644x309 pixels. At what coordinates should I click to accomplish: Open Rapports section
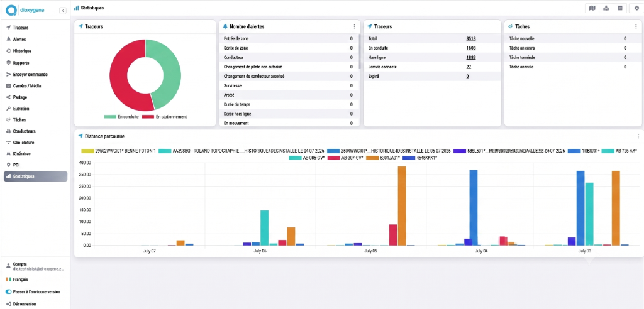pyautogui.click(x=35, y=63)
